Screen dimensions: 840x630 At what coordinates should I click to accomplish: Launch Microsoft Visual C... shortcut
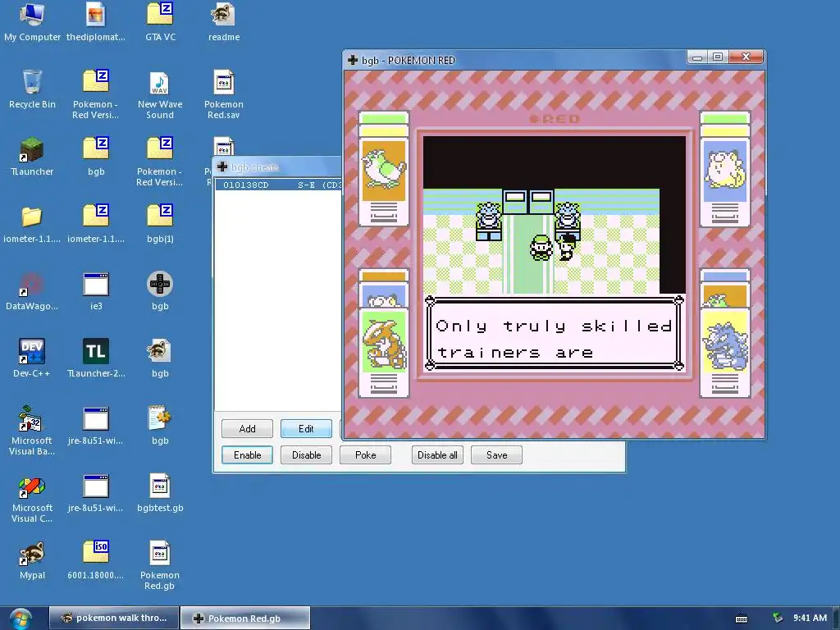click(x=32, y=498)
